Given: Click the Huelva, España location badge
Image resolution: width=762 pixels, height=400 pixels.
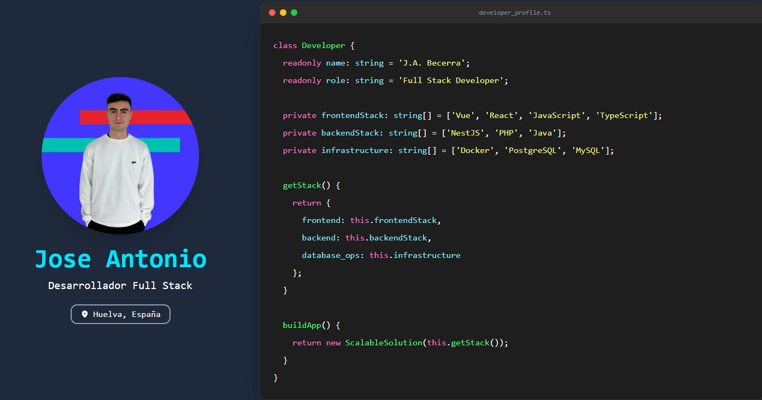Looking at the screenshot, I should click(x=121, y=314).
